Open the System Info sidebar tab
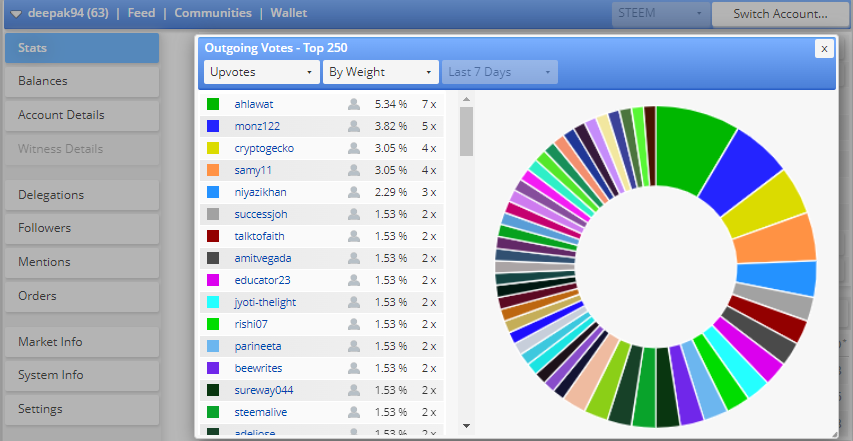This screenshot has width=853, height=441. tap(82, 375)
